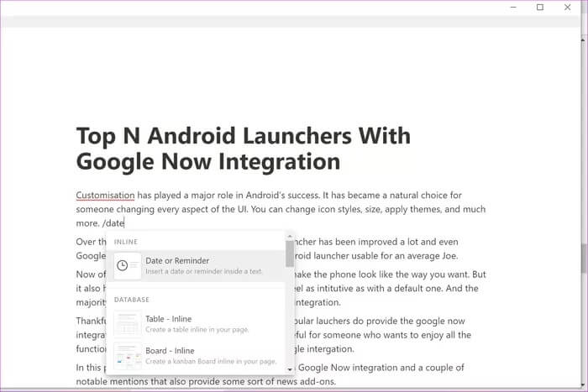588x392 pixels.
Task: Click the line ending 'usable for an average Joe.'
Action: pyautogui.click(x=376, y=256)
